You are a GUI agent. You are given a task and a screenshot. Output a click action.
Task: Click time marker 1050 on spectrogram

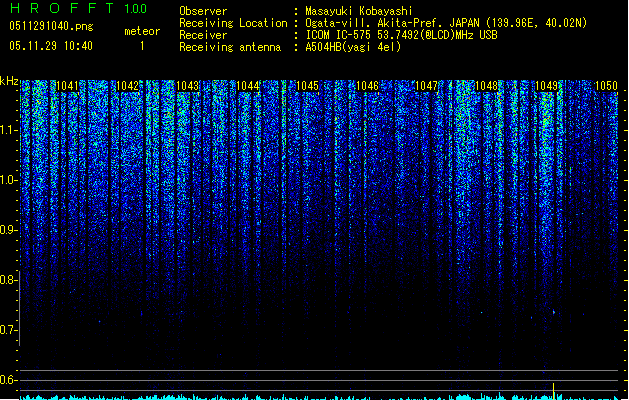[606, 86]
